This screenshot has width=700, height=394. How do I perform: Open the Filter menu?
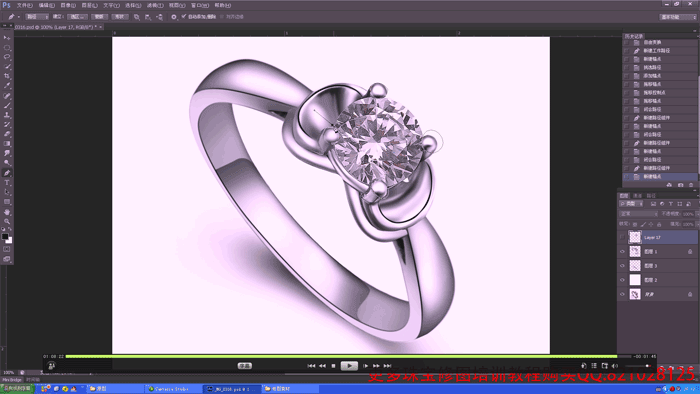pos(154,5)
